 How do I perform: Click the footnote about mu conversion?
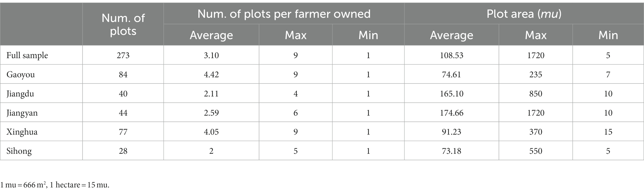55,185
